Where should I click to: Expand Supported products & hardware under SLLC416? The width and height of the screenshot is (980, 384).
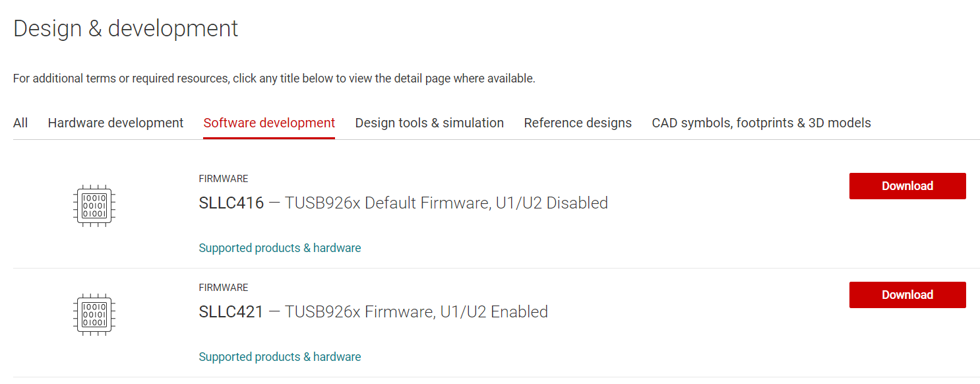(x=280, y=248)
